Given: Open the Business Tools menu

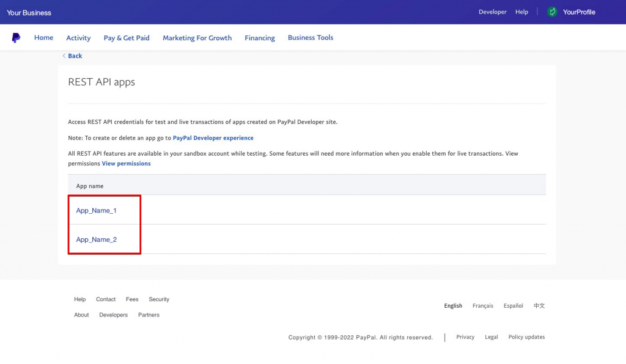Looking at the screenshot, I should 311,38.
